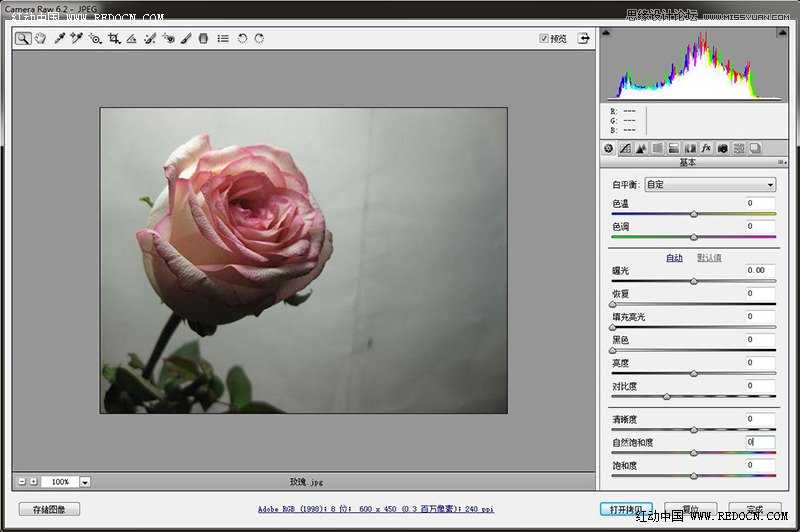Open the 基本 panel flyout menu

(782, 162)
